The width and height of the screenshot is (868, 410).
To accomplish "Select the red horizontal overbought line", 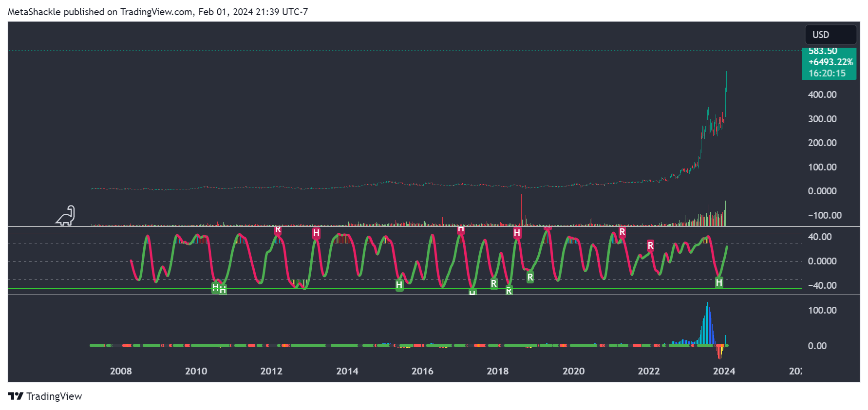I will tap(404, 234).
